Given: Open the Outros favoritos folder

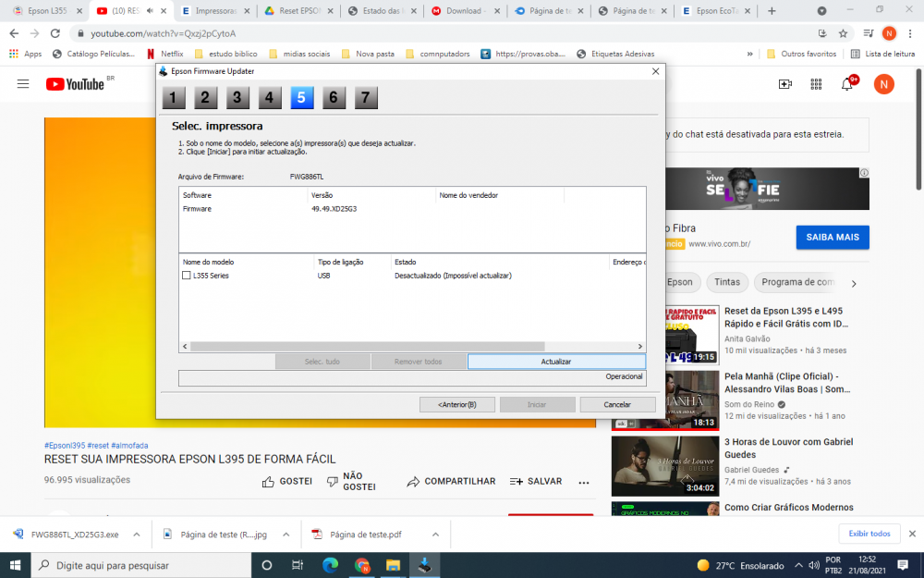Looking at the screenshot, I should 801,54.
